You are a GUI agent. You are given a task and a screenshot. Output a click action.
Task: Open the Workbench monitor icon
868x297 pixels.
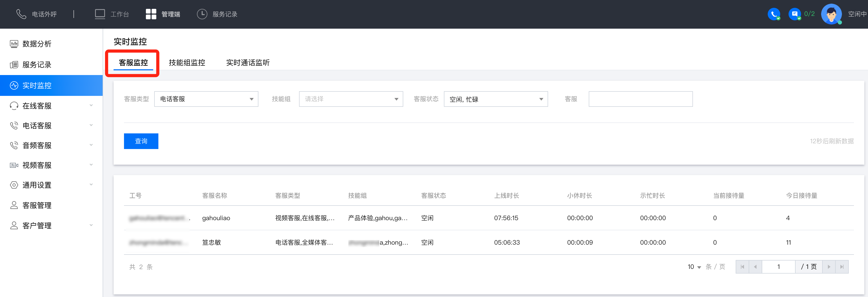[x=100, y=14]
